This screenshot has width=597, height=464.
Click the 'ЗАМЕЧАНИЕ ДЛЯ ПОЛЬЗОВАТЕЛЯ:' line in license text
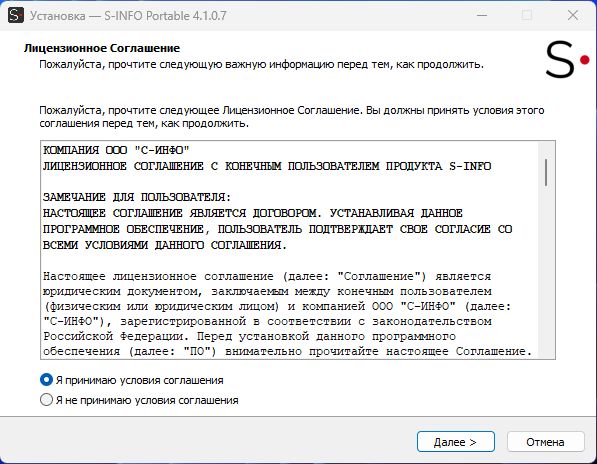(137, 197)
